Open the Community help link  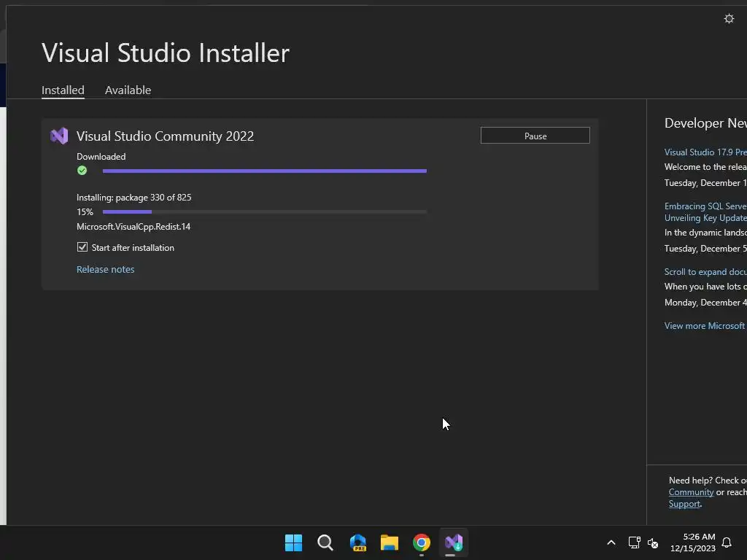pos(691,492)
